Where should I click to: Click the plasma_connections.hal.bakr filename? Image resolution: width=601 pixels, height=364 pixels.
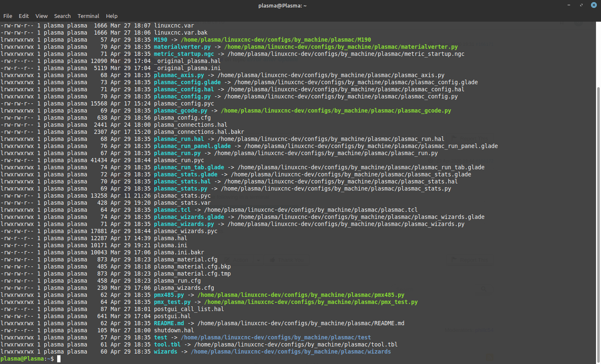[199, 132]
